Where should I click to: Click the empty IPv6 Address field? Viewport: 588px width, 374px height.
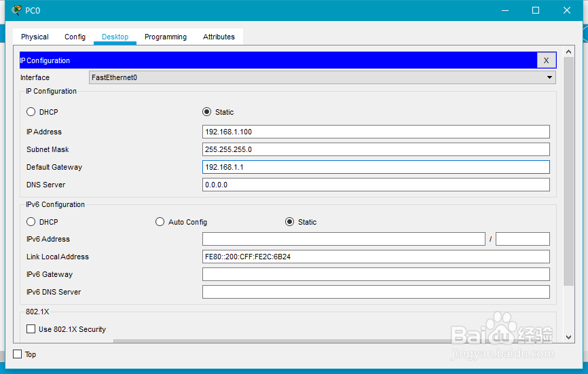pyautogui.click(x=344, y=239)
